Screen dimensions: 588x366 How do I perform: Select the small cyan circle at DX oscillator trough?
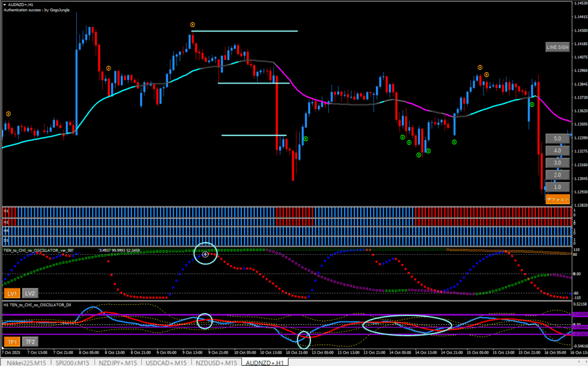pyautogui.click(x=304, y=339)
